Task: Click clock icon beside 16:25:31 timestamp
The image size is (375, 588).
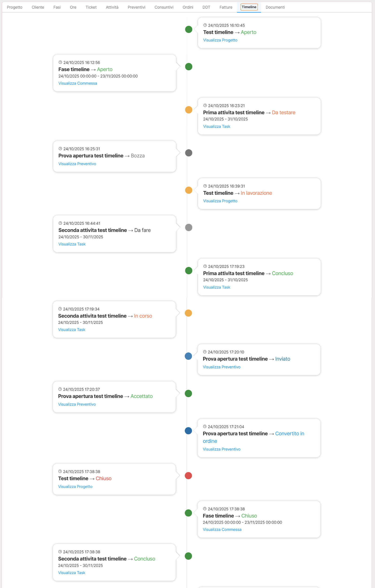Action: [x=60, y=148]
